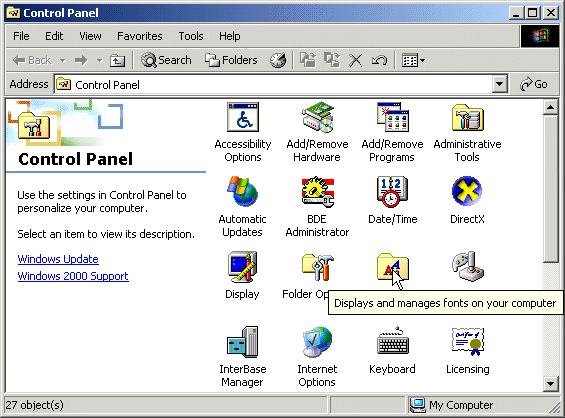Click the Folders toolbar button
Image resolution: width=565 pixels, height=418 pixels.
(x=231, y=60)
